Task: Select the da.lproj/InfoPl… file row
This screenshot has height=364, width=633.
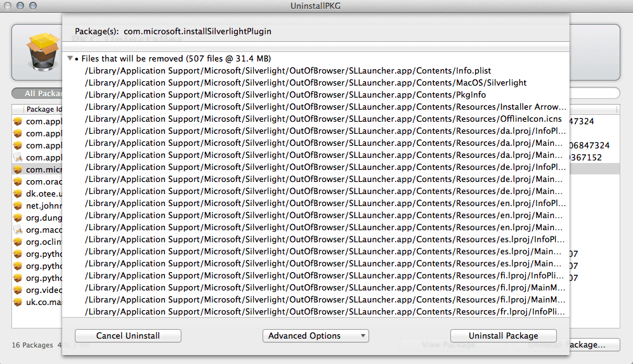Action: (316, 131)
